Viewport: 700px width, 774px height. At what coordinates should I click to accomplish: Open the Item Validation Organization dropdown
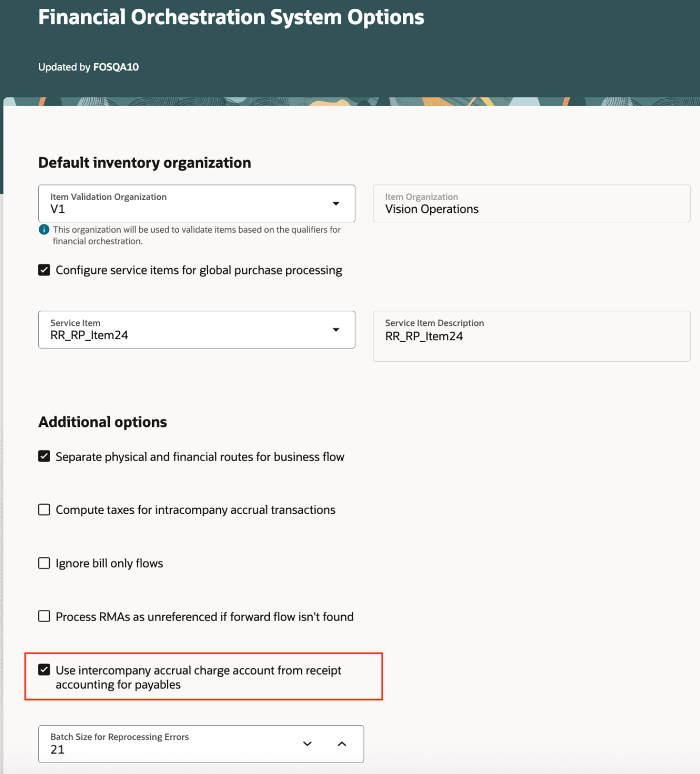tap(337, 204)
